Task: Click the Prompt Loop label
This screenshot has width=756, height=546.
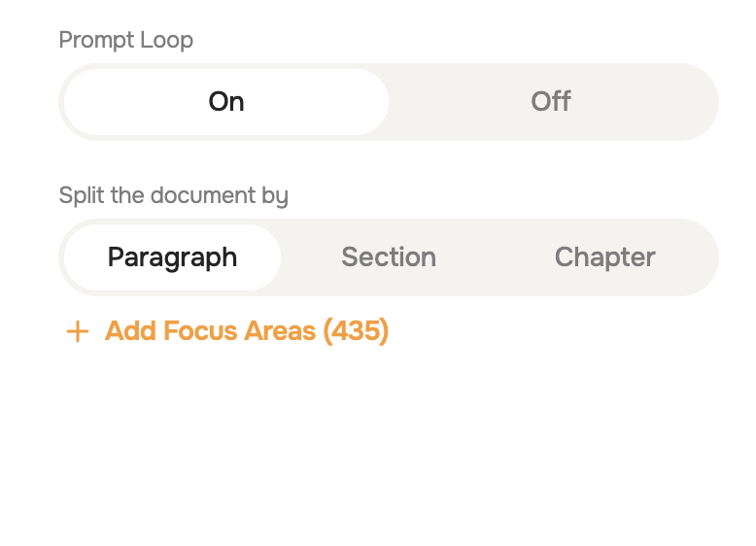Action: pos(126,40)
